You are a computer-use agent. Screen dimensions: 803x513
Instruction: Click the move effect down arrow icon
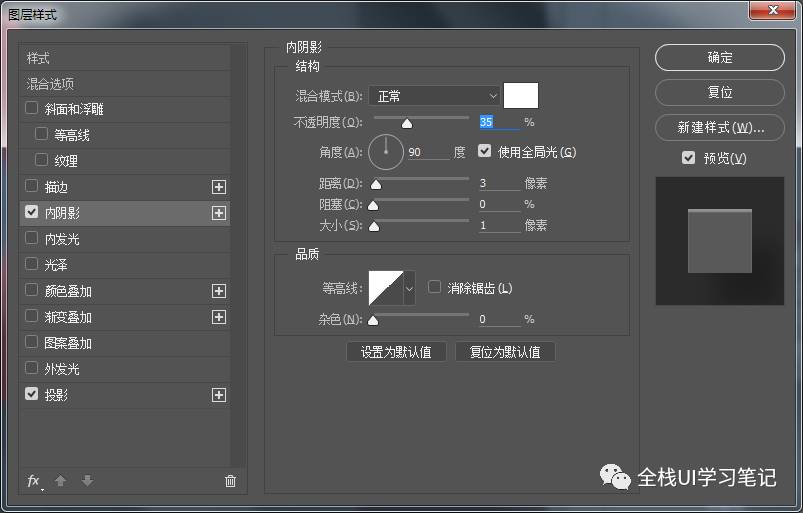88,481
